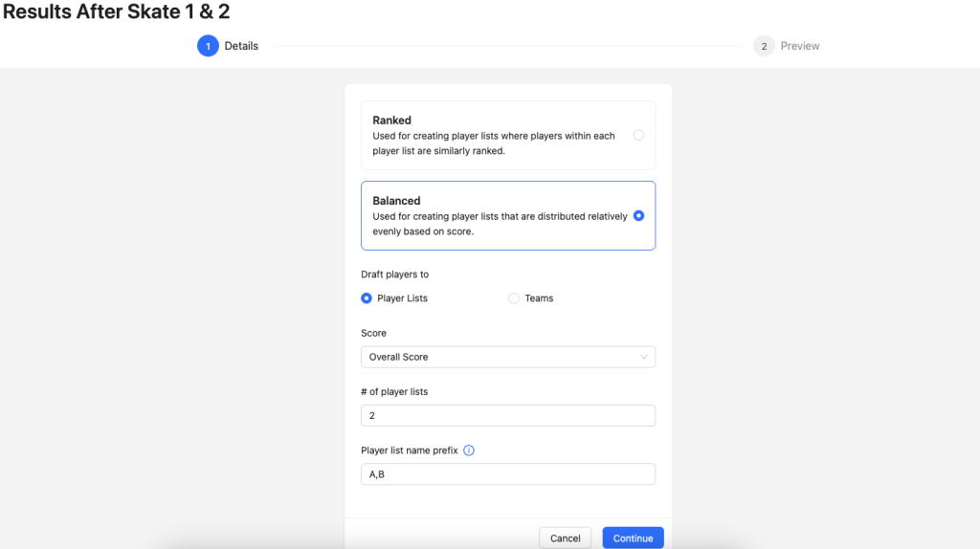Click the 'Draft players to' label

click(x=394, y=274)
